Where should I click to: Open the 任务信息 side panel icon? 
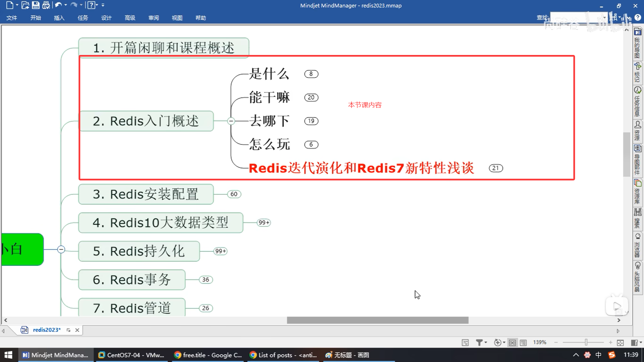[x=637, y=90]
